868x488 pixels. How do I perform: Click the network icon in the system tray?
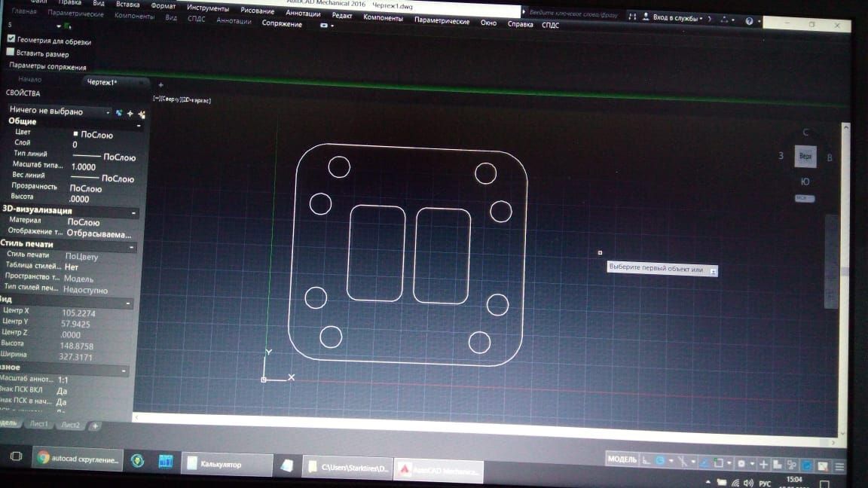735,483
